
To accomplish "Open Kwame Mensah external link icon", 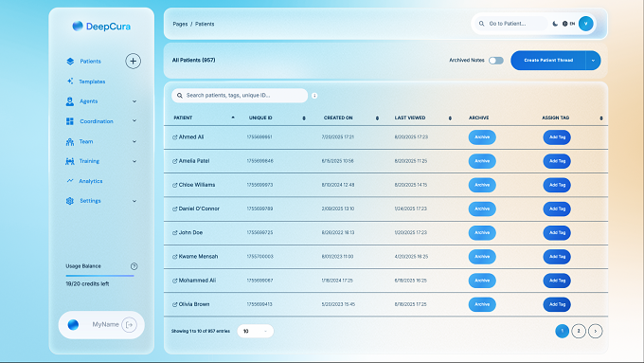I will 174,257.
